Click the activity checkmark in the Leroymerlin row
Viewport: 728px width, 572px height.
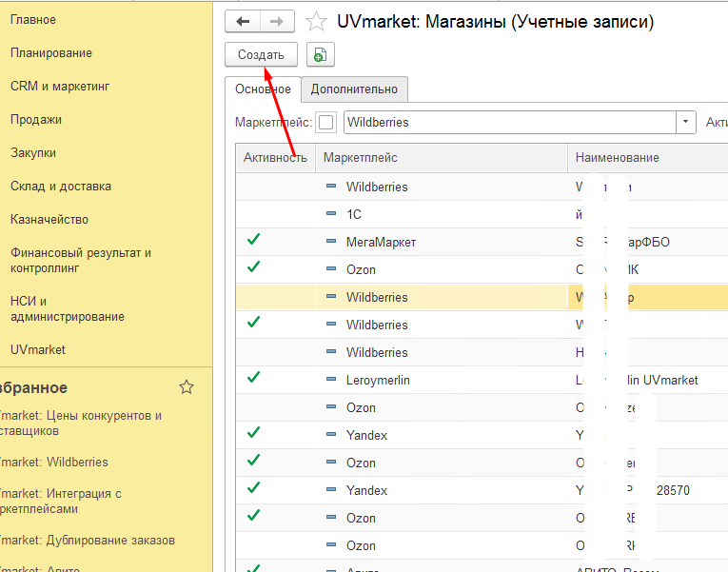253,378
